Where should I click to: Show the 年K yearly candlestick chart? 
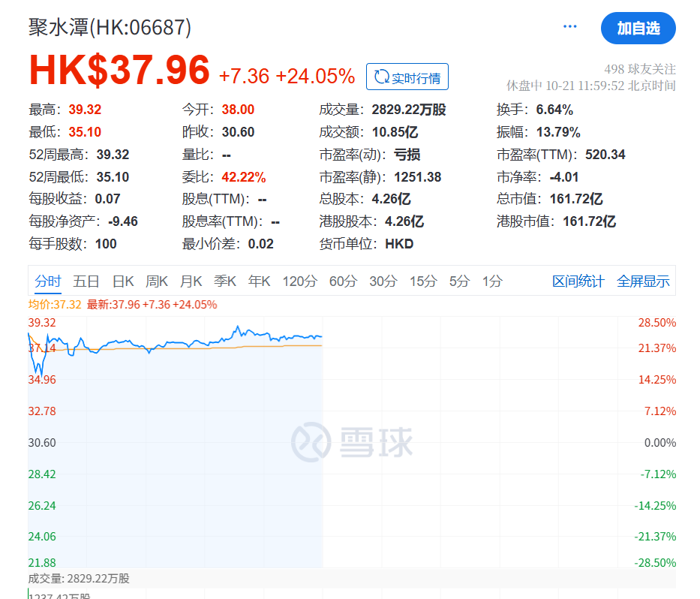click(260, 281)
